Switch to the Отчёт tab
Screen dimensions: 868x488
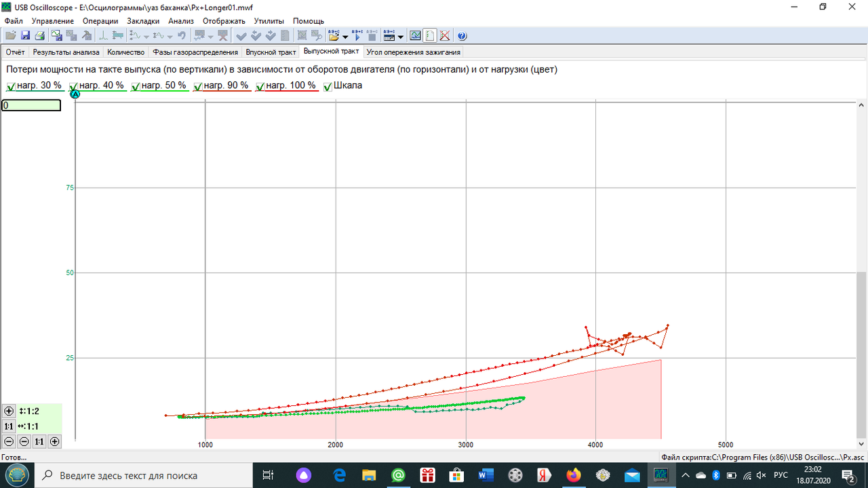(x=16, y=52)
